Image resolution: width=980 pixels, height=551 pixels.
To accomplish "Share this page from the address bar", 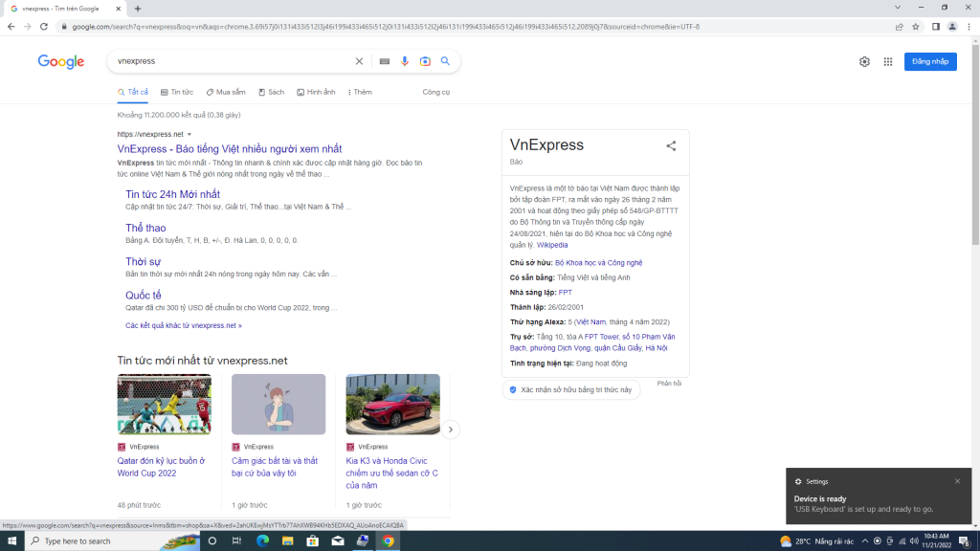I will [900, 27].
